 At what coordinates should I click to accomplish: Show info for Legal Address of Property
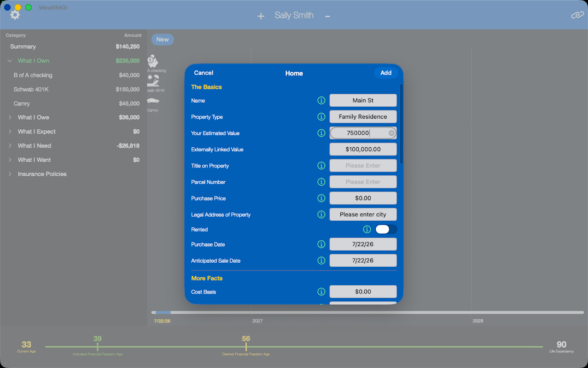pyautogui.click(x=322, y=214)
